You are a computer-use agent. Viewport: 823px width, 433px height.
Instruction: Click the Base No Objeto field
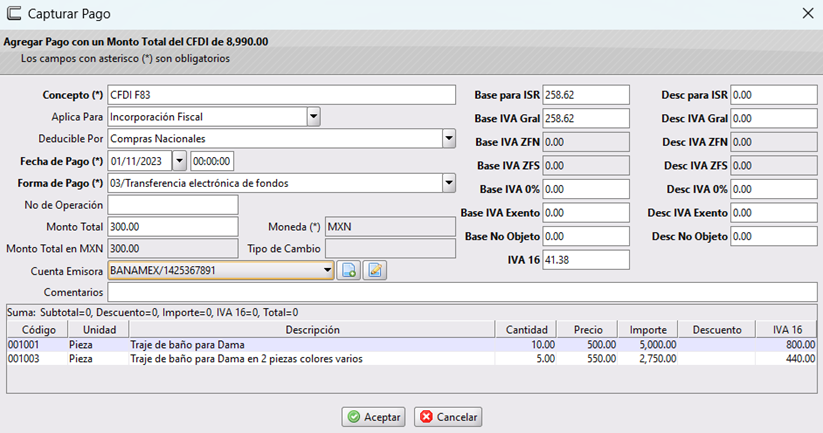pyautogui.click(x=586, y=237)
